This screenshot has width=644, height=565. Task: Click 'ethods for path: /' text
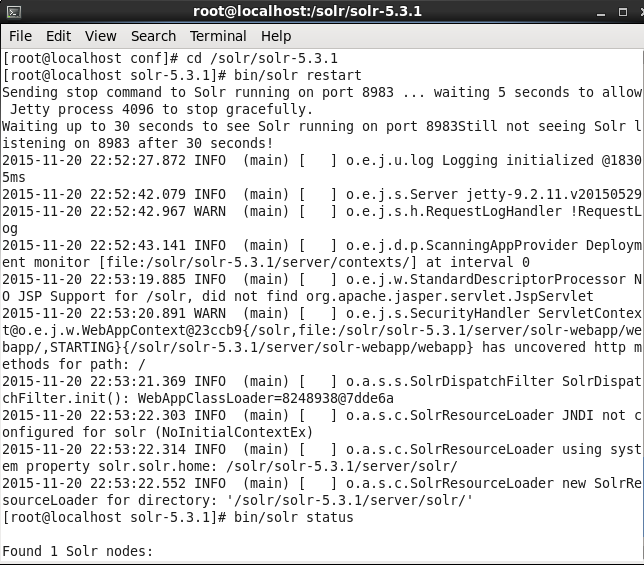point(74,365)
